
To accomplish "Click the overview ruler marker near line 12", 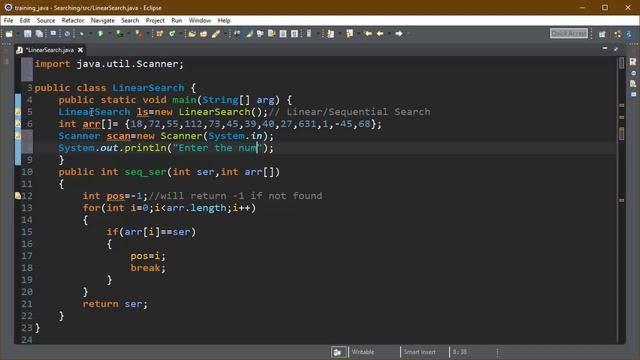I will tap(621, 200).
